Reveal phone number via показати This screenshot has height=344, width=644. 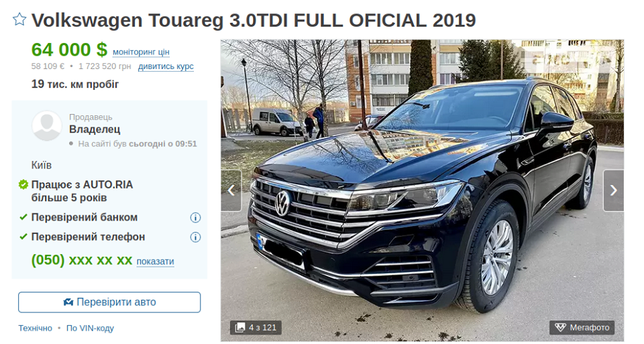click(x=155, y=262)
